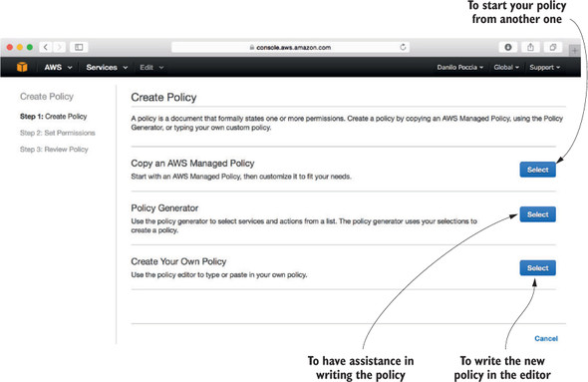This screenshot has width=588, height=382.
Task: Click the console.aws.amazon.com address bar
Action: (x=290, y=47)
